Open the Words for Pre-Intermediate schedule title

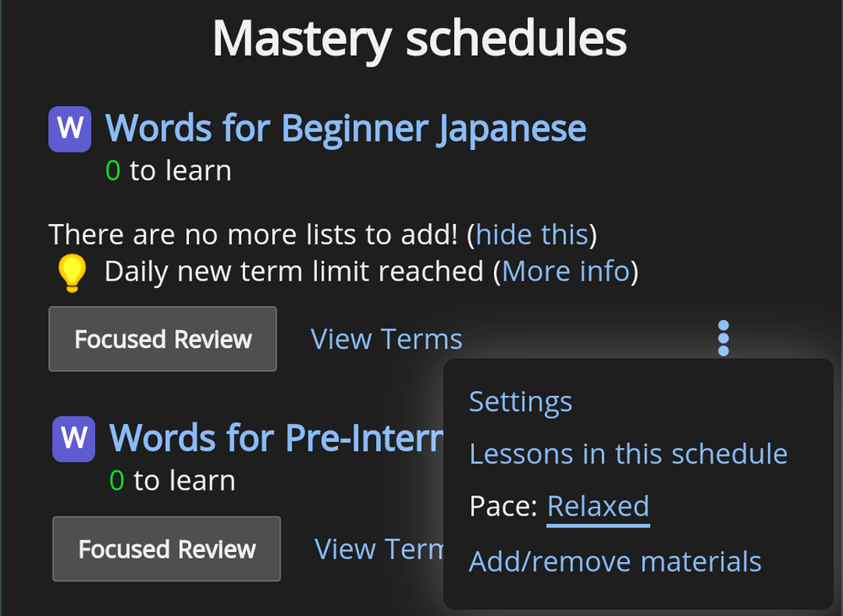click(x=277, y=439)
